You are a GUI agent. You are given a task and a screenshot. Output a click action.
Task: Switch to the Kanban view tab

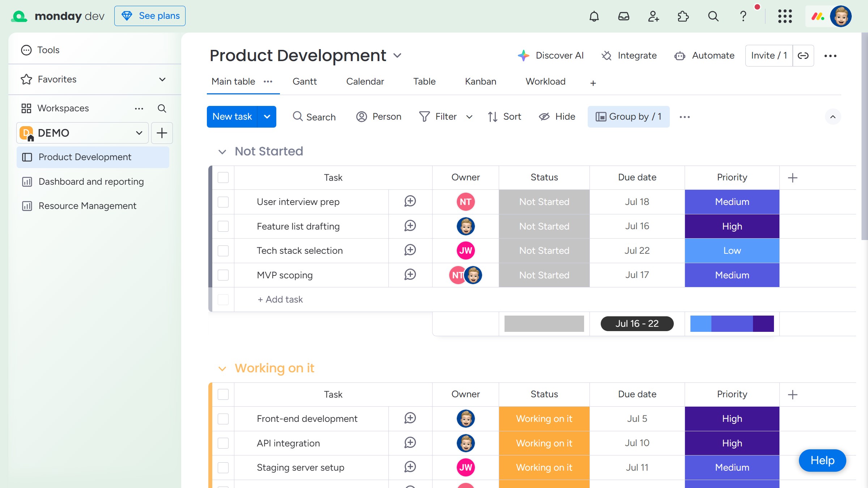point(480,82)
